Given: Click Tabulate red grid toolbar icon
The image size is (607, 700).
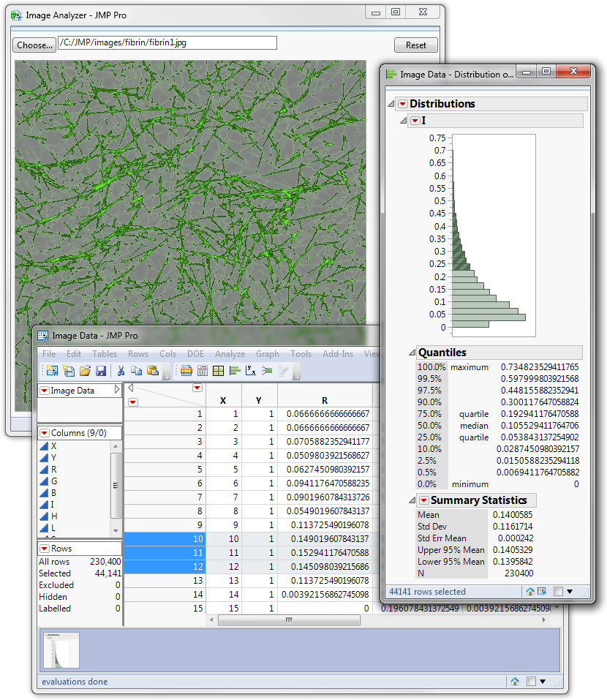Looking at the screenshot, I should pyautogui.click(x=186, y=371).
